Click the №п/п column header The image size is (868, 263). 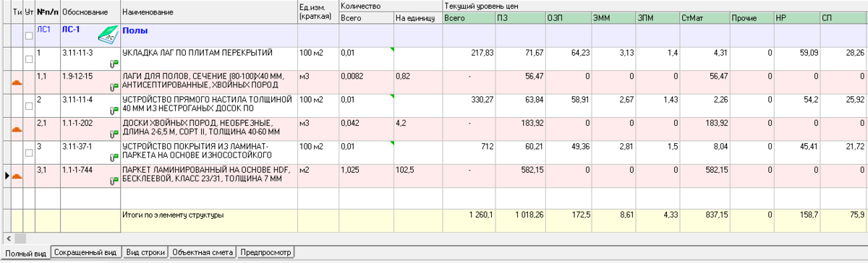pos(47,12)
